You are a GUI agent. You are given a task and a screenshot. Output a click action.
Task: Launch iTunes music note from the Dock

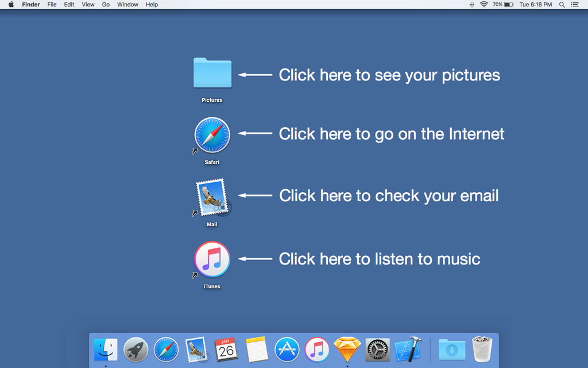[x=317, y=350]
